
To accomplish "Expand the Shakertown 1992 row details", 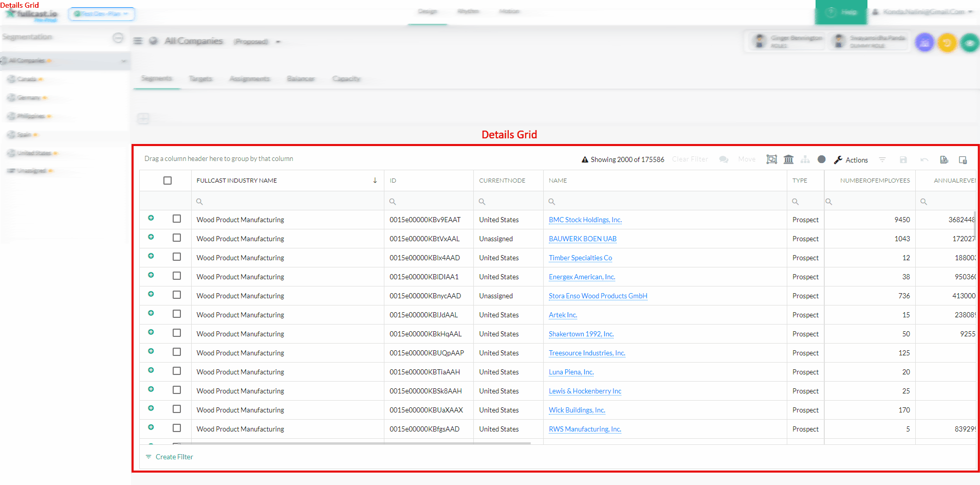I will (x=151, y=332).
